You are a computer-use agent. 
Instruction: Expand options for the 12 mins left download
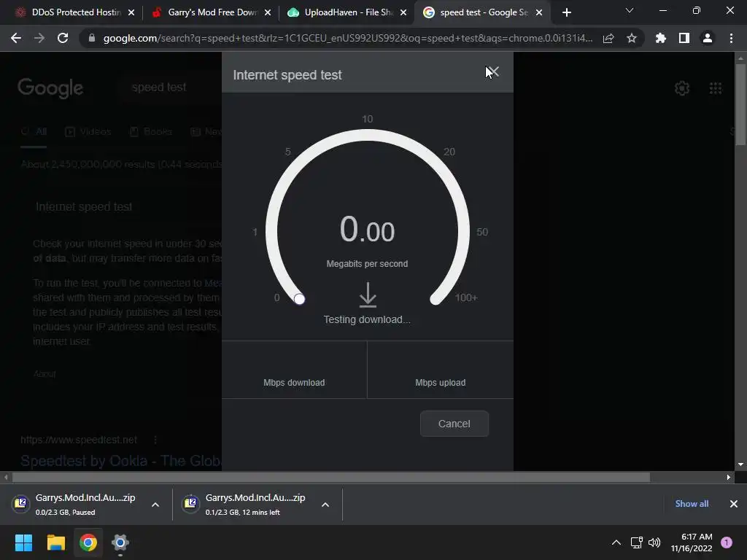click(x=325, y=505)
